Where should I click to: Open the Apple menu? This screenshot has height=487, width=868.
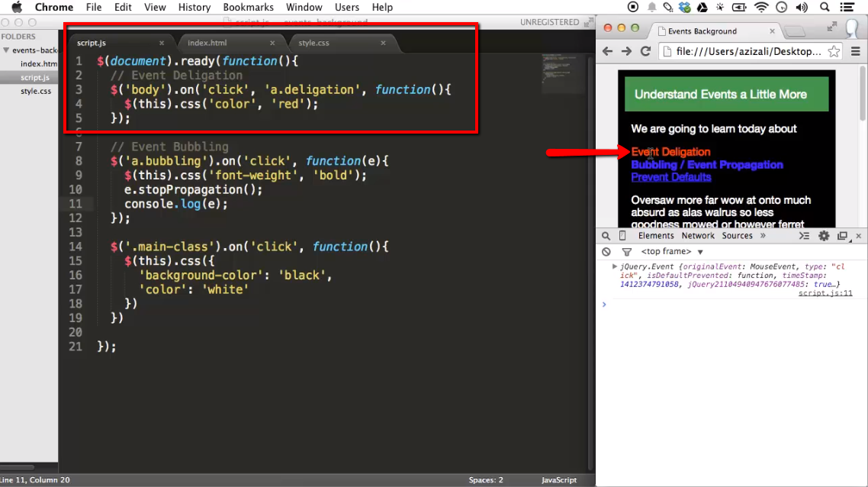tap(17, 7)
